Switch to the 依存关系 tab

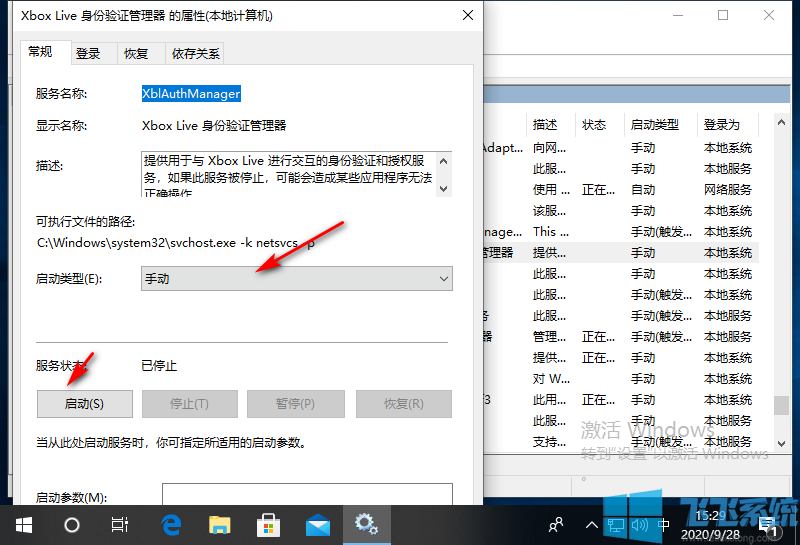pos(195,54)
